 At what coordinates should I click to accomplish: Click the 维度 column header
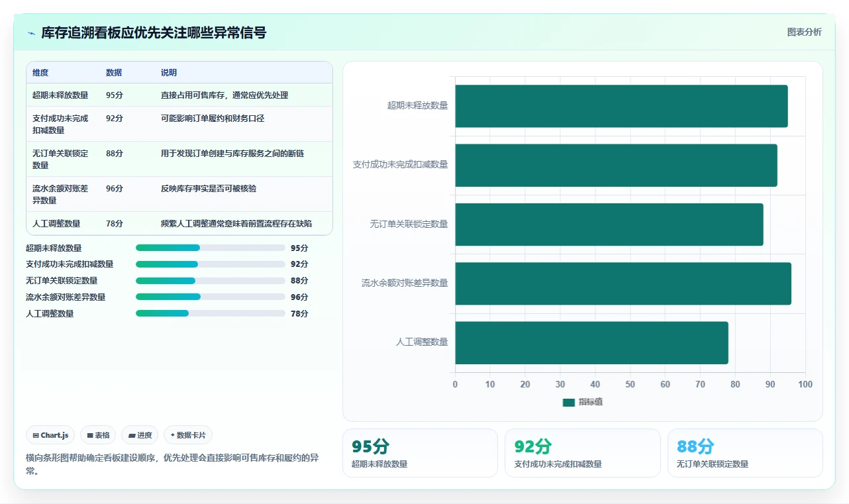coord(40,73)
